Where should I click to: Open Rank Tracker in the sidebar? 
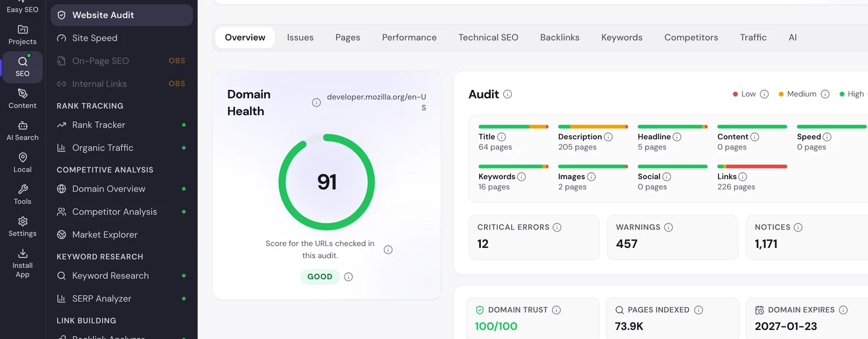[122, 125]
